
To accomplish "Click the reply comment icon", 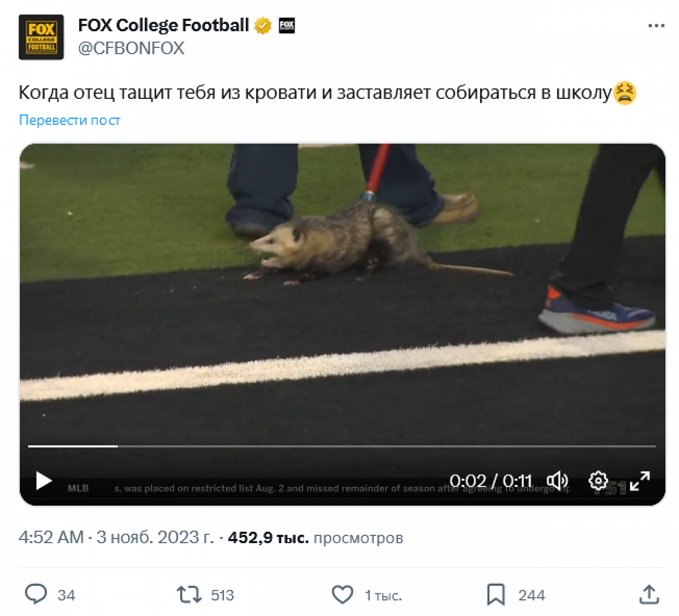I will 36,594.
